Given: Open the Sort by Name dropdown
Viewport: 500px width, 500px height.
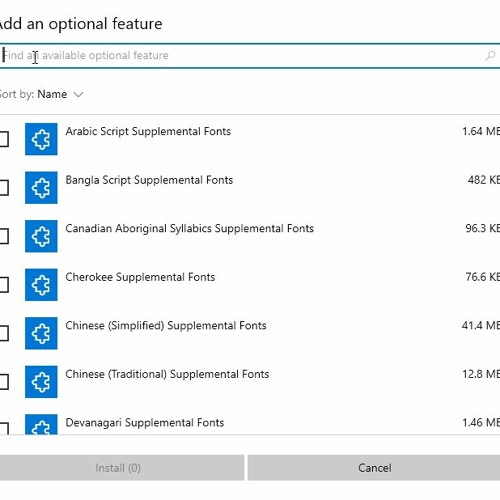Looking at the screenshot, I should coord(41,94).
